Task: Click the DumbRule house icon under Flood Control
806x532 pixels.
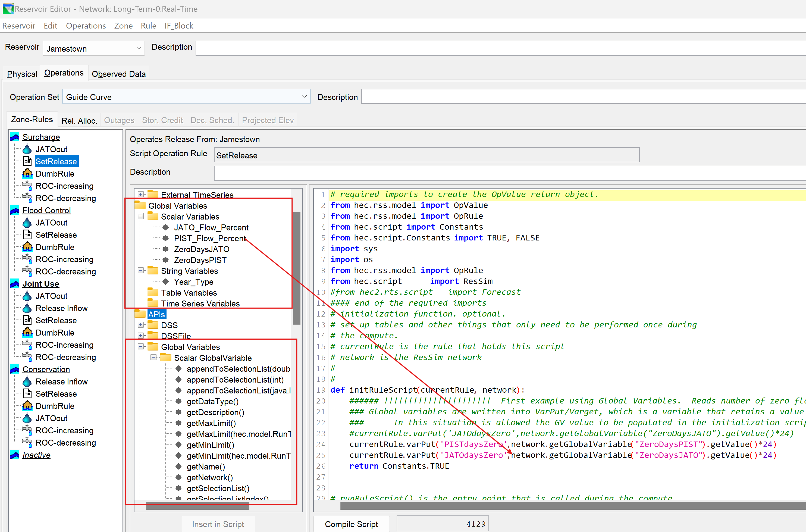Action: (27, 247)
